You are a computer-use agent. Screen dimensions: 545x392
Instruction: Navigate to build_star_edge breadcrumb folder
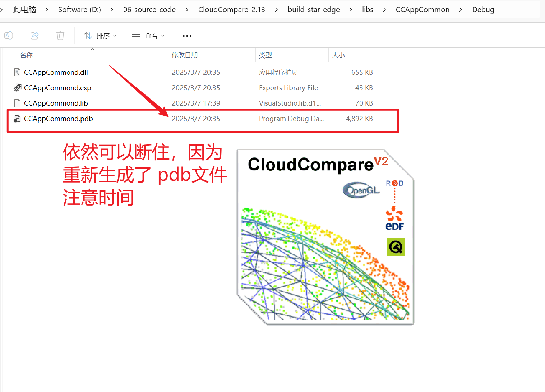pos(314,10)
